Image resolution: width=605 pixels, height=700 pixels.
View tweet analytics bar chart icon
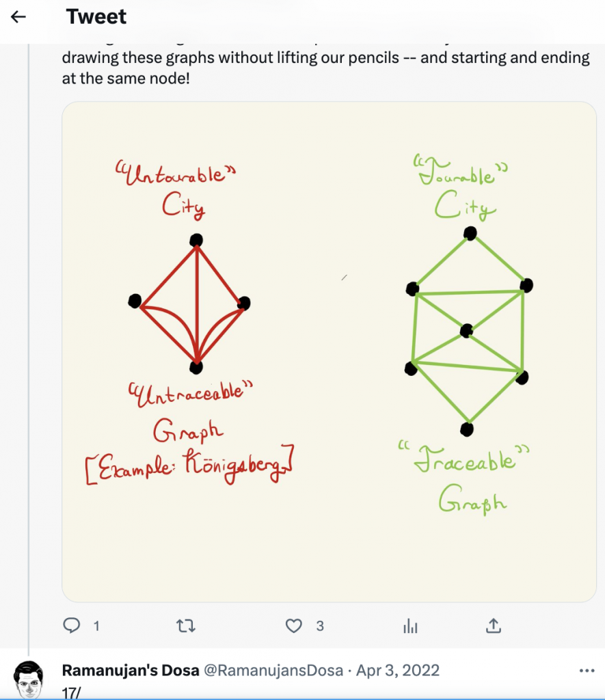410,626
